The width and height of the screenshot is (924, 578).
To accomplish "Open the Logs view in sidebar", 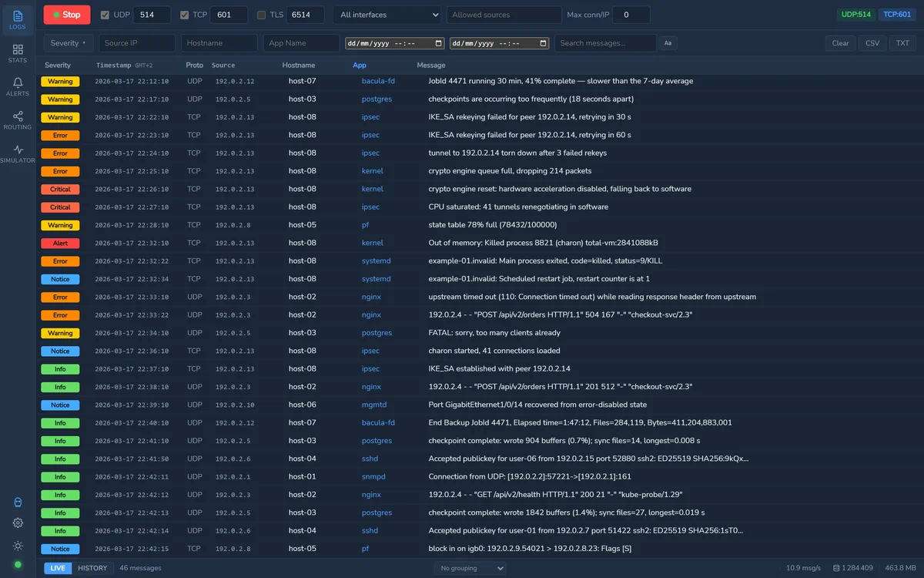I will point(18,20).
